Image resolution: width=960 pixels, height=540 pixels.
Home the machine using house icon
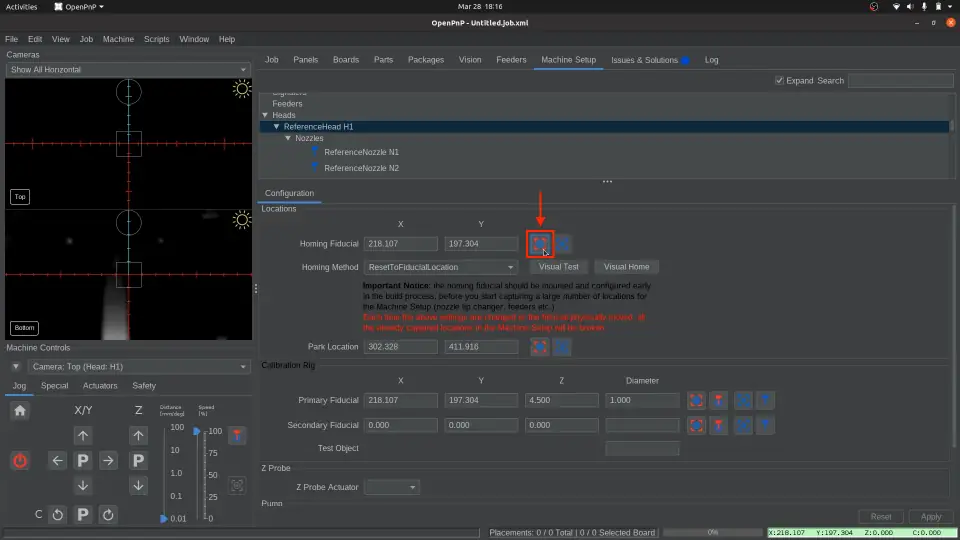point(20,410)
